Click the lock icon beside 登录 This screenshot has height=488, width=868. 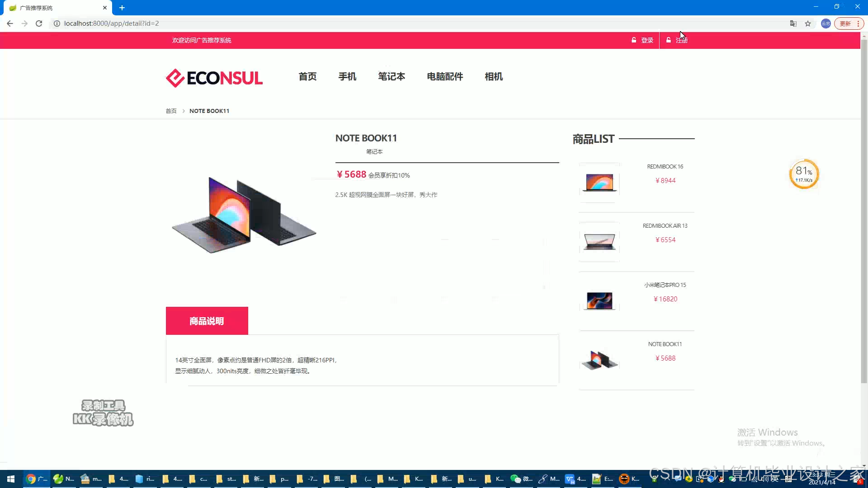[x=634, y=40]
